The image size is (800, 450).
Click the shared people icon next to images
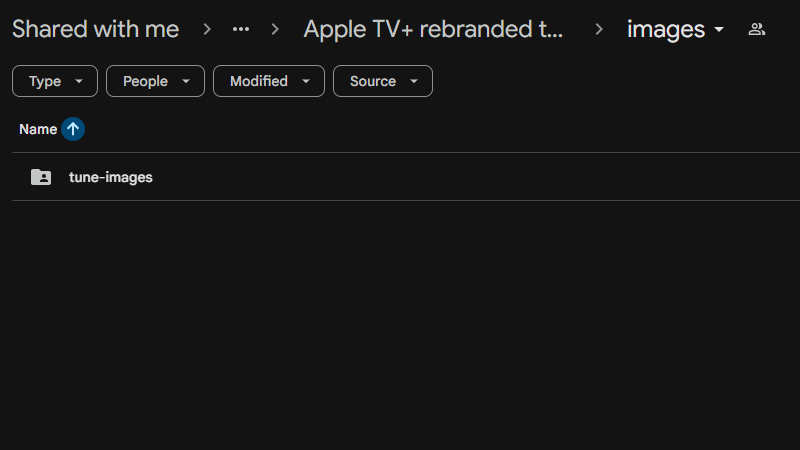point(757,29)
